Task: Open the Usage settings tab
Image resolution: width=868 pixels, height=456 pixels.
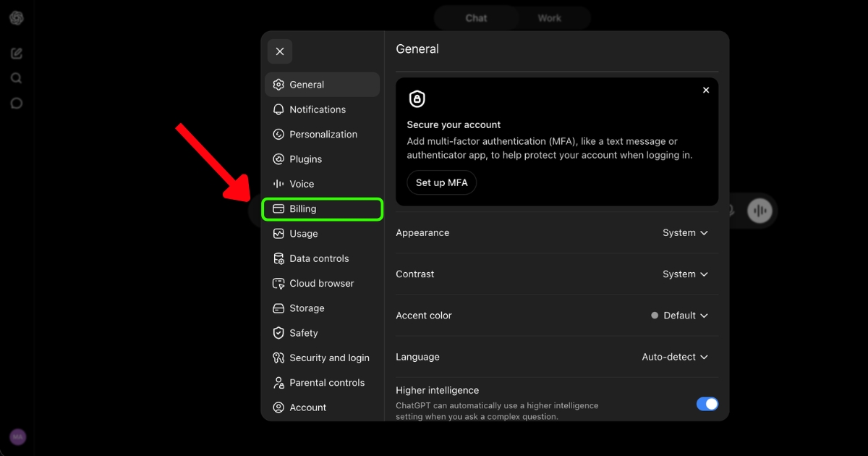Action: pyautogui.click(x=322, y=234)
